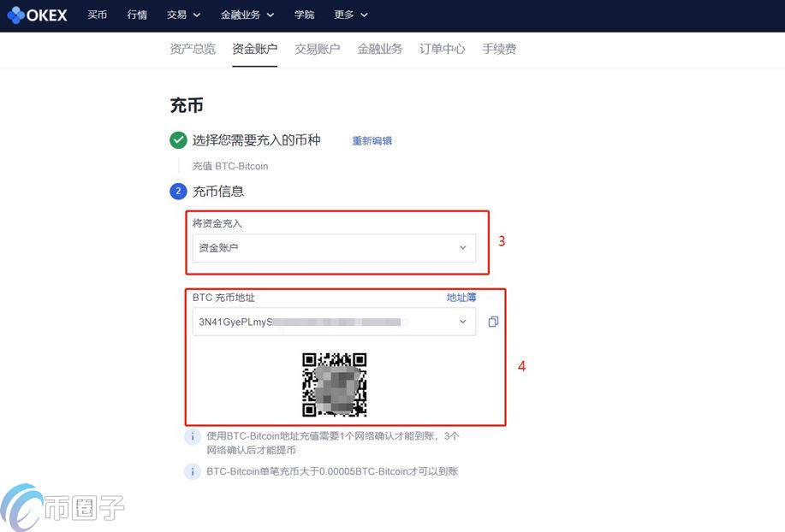The height and width of the screenshot is (532, 785).
Task: Switch to 金融业务 sub tab
Action: pos(380,49)
